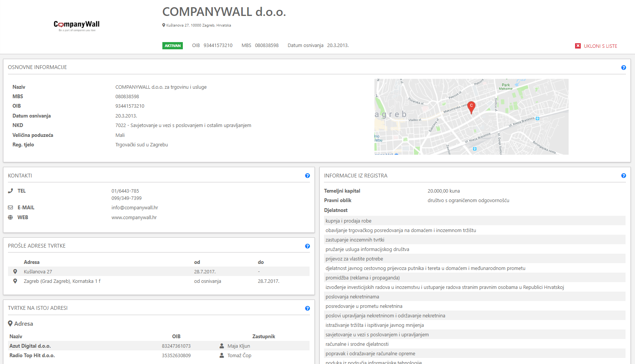Open help icon in INFORMACIJE IZ REGISTRA panel
Viewport: 635px width, 364px height.
pyautogui.click(x=624, y=176)
